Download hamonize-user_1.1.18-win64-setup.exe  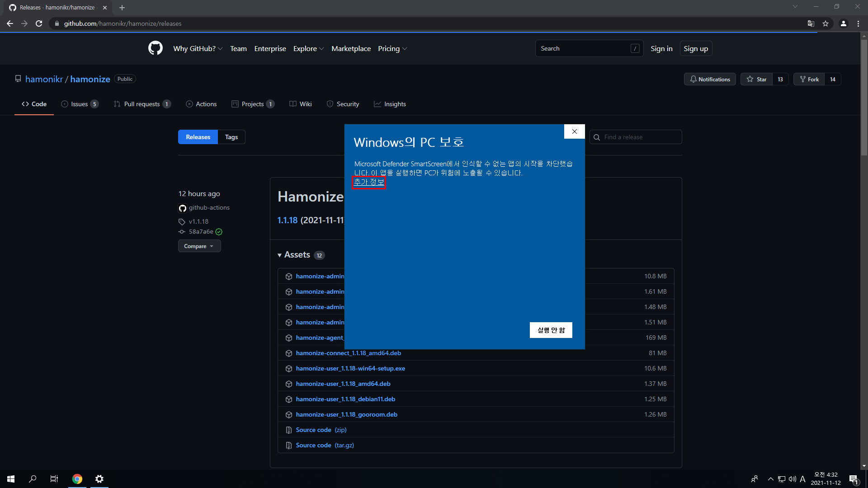350,369
